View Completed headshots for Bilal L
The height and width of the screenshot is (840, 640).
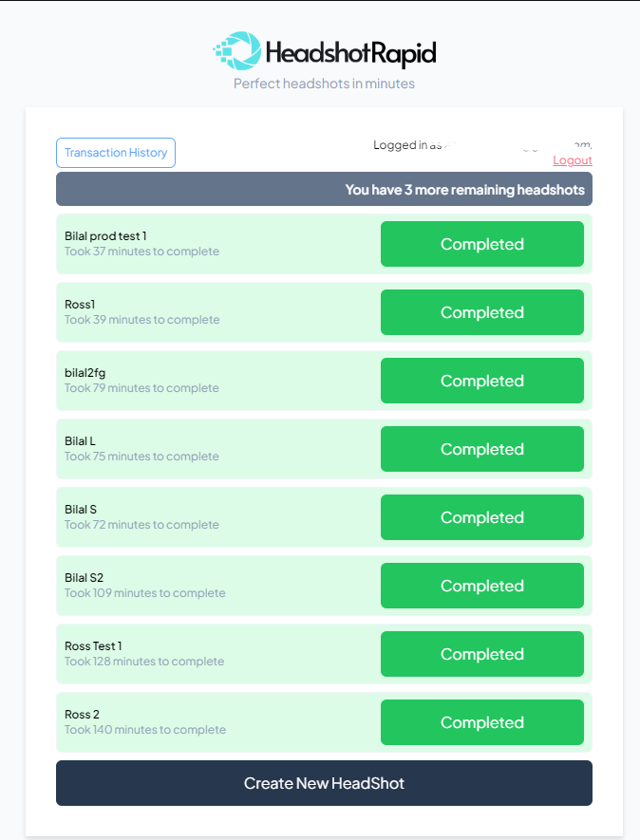(481, 449)
